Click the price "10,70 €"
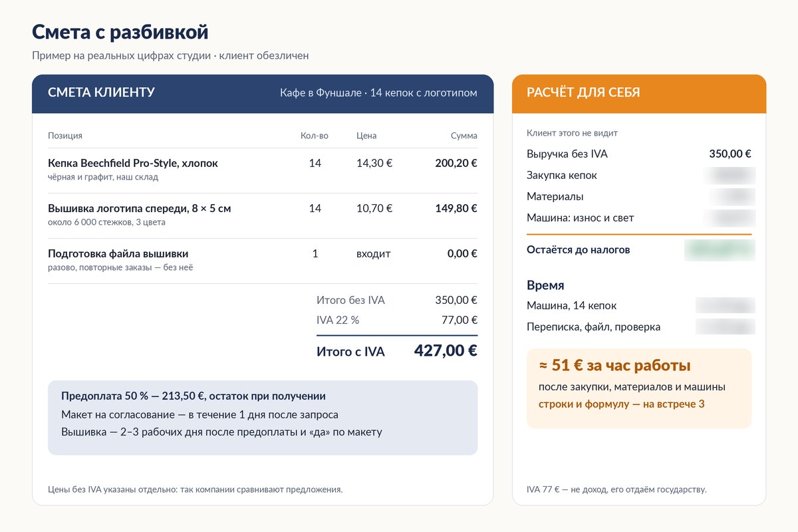 click(x=374, y=208)
